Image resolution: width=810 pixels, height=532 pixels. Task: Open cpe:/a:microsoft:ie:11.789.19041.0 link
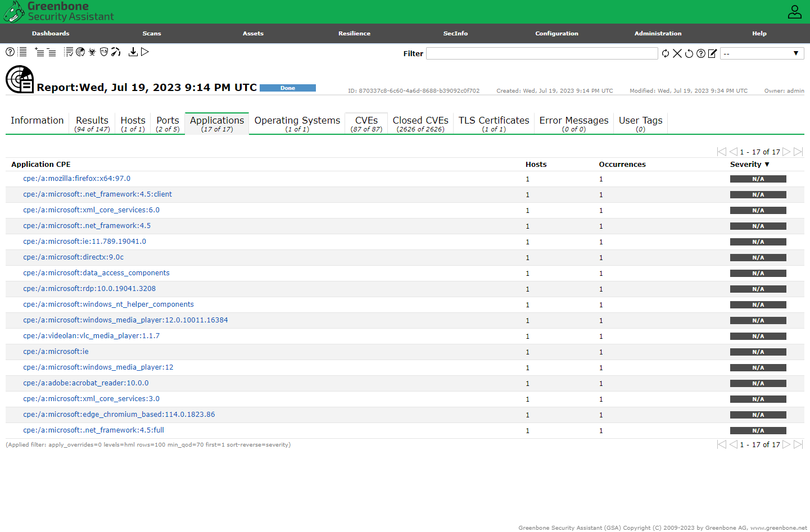(x=84, y=242)
